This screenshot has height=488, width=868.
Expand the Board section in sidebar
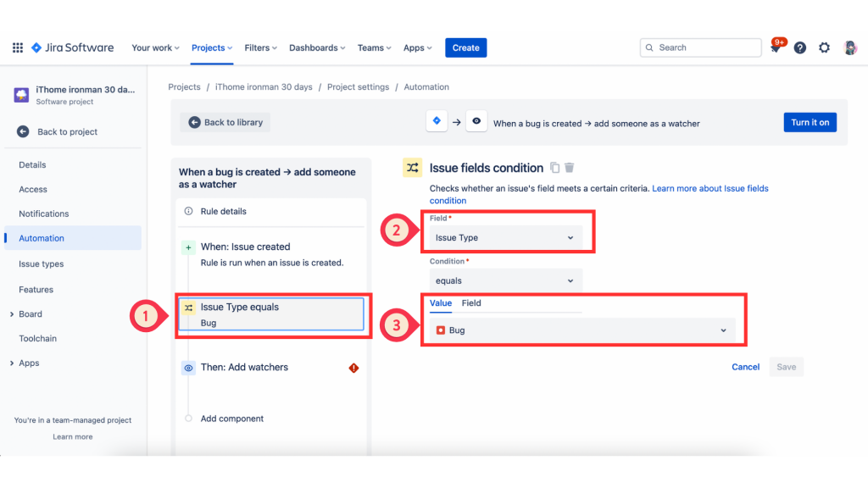click(12, 314)
